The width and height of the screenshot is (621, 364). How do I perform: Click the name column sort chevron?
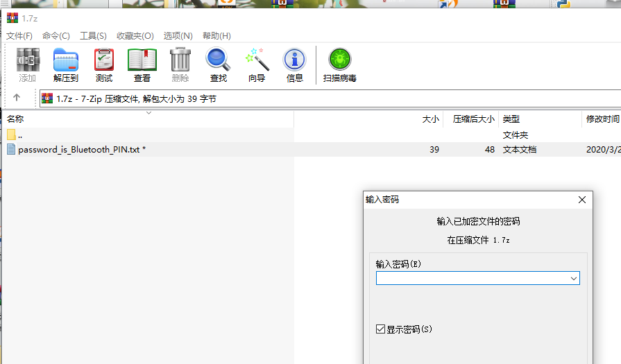coord(149,113)
